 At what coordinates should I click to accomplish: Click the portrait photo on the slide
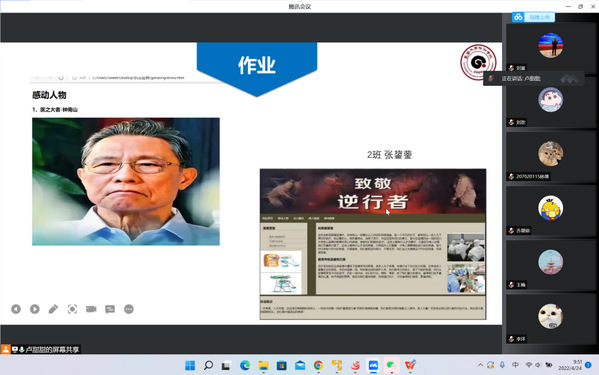point(126,181)
